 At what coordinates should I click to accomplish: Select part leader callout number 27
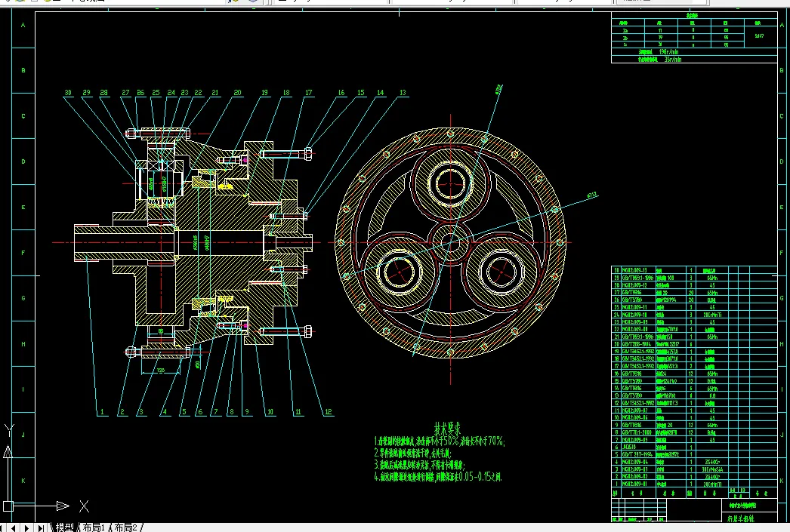pyautogui.click(x=125, y=93)
